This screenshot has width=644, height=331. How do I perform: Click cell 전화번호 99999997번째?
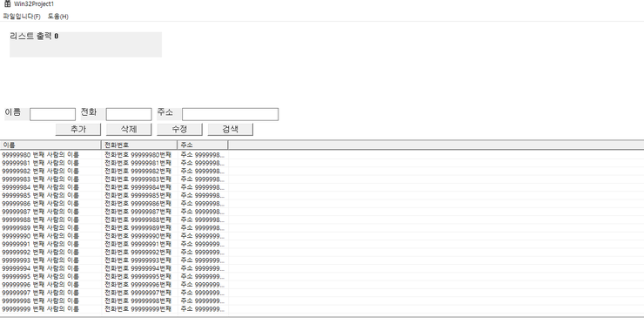coord(139,293)
